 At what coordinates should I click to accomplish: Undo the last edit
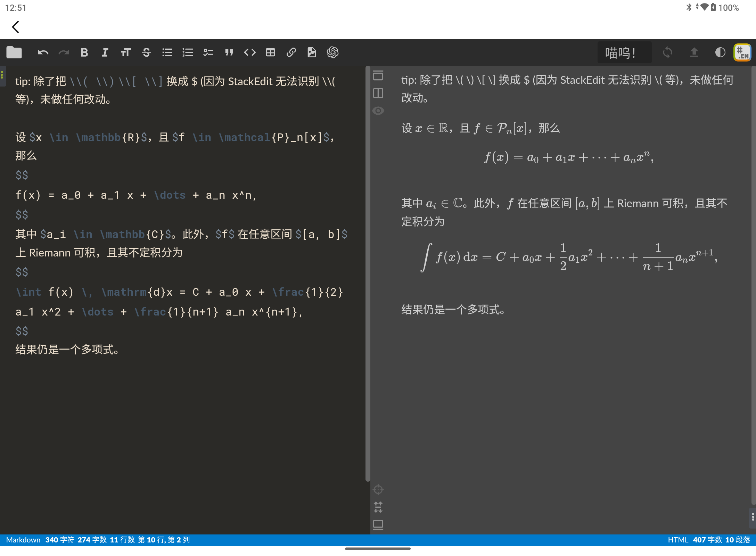(x=43, y=52)
